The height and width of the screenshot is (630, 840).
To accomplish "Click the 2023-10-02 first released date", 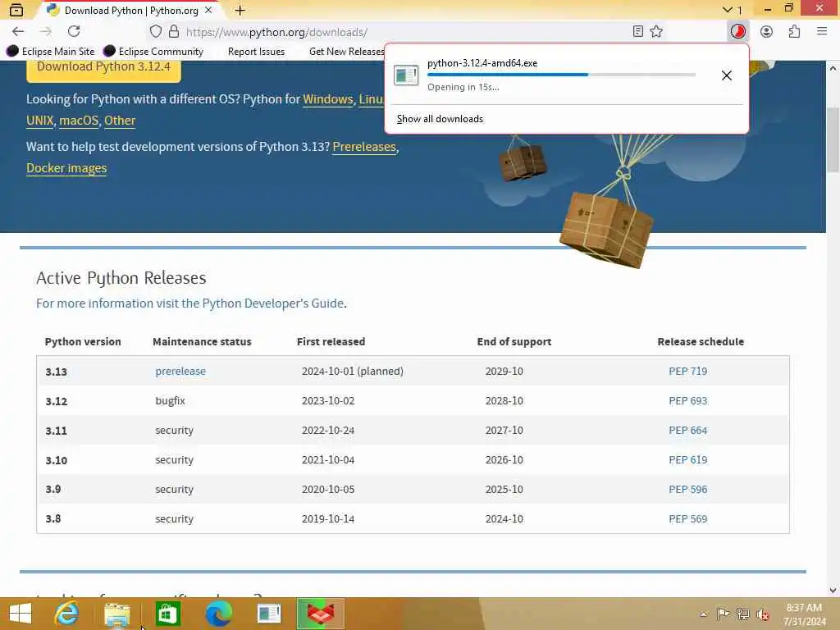I will (328, 400).
